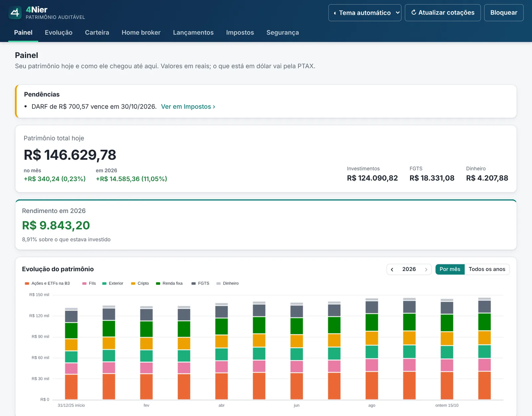The image size is (532, 416).
Task: Open the Evolução tab
Action: 59,33
